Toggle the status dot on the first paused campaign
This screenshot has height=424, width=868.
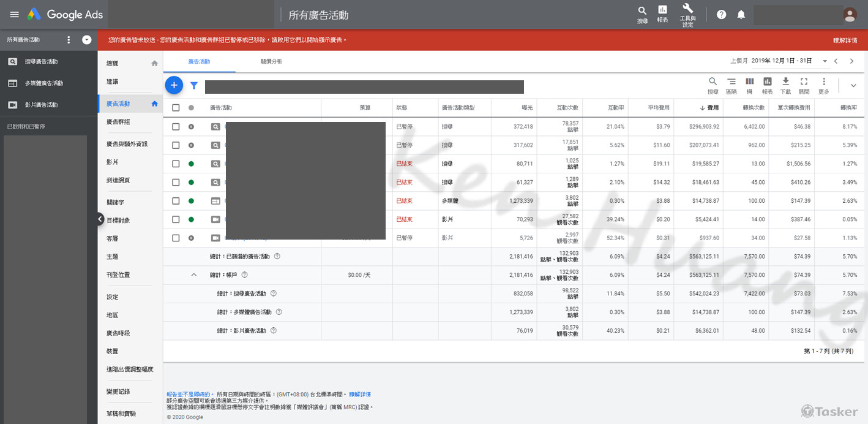point(191,126)
